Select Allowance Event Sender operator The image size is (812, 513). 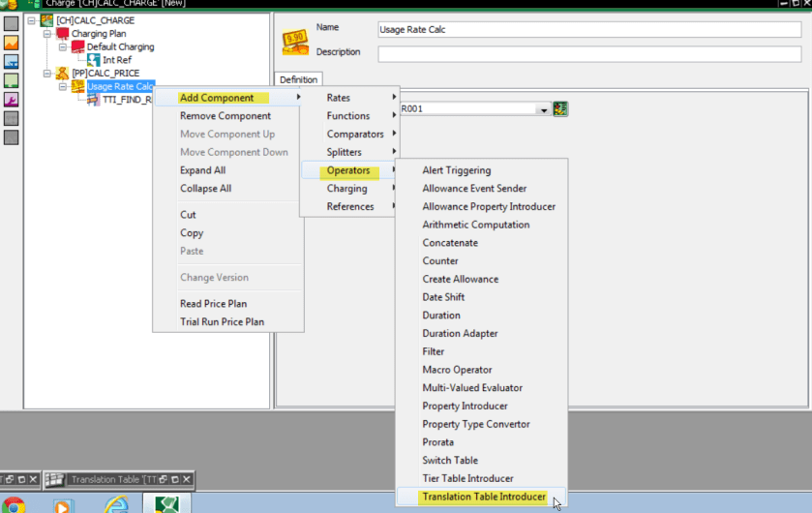(482, 189)
